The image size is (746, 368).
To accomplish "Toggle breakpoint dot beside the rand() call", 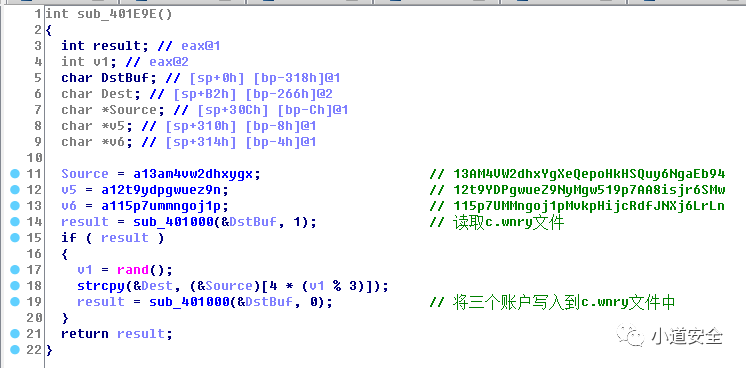I will click(x=15, y=270).
